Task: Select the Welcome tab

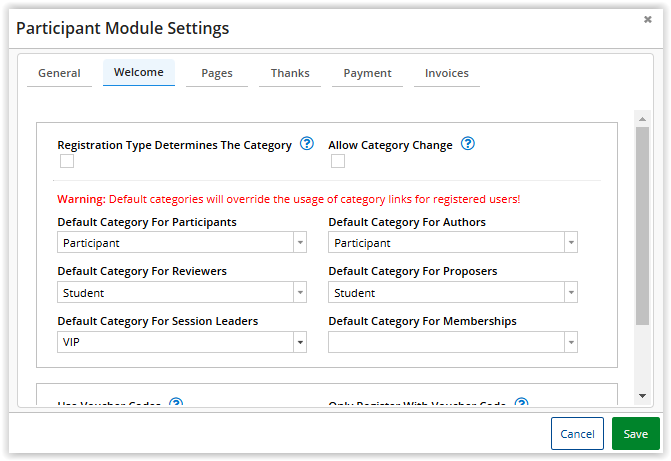Action: 139,72
